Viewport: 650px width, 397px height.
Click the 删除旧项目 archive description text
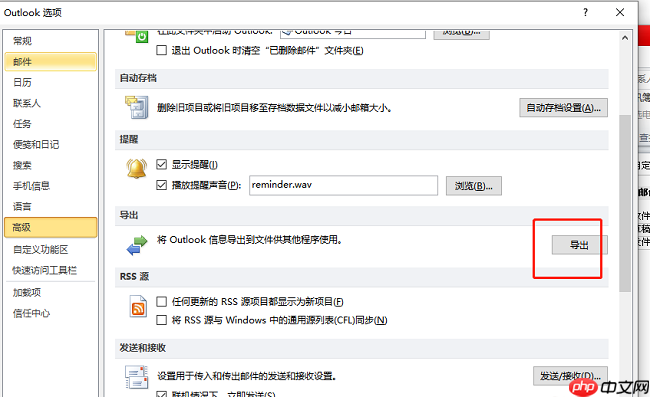274,108
